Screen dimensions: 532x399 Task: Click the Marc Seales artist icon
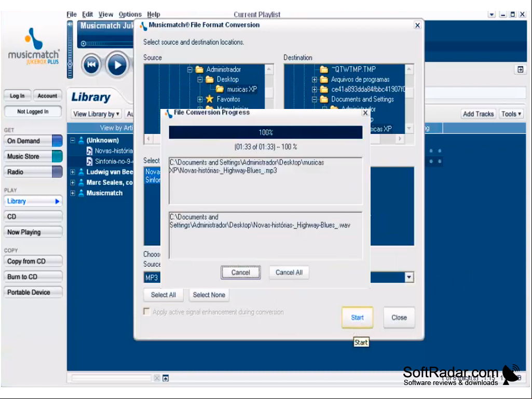click(x=81, y=183)
